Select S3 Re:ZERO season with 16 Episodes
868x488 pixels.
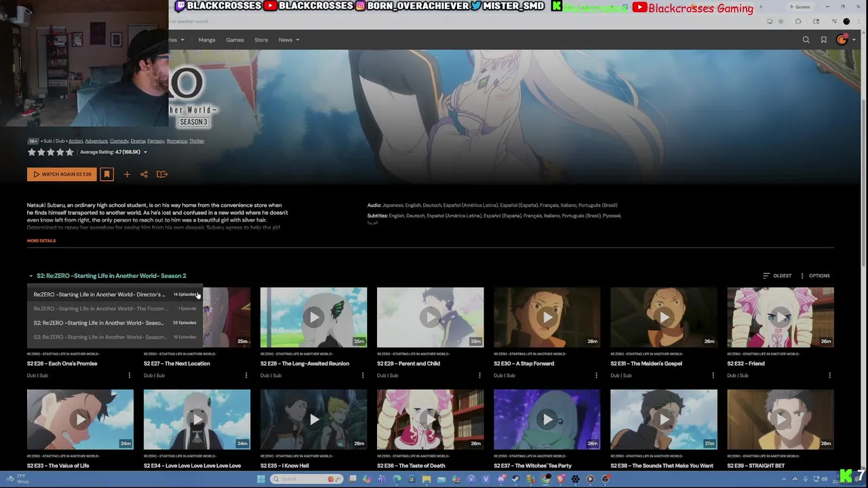[115, 337]
